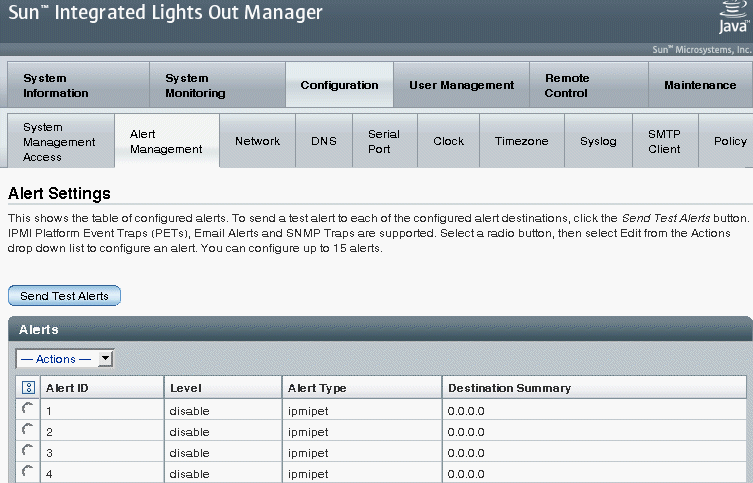Click the Java logo icon
The height and width of the screenshot is (483, 753).
(x=734, y=17)
